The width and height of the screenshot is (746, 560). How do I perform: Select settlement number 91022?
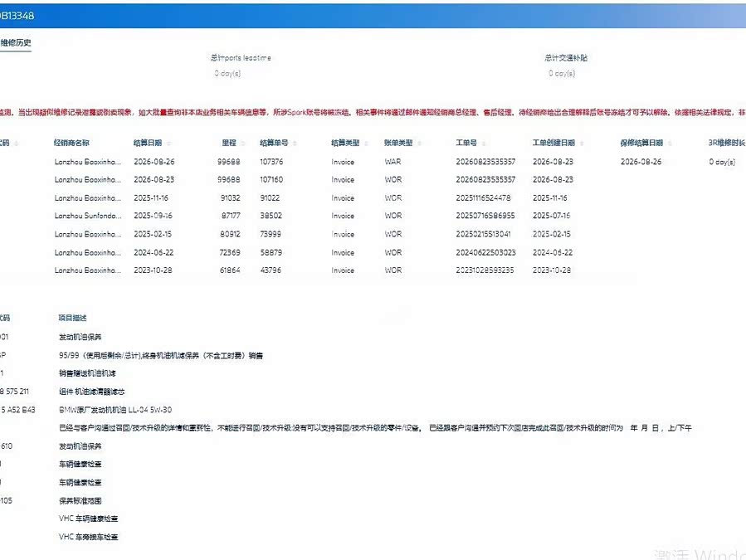pyautogui.click(x=270, y=198)
